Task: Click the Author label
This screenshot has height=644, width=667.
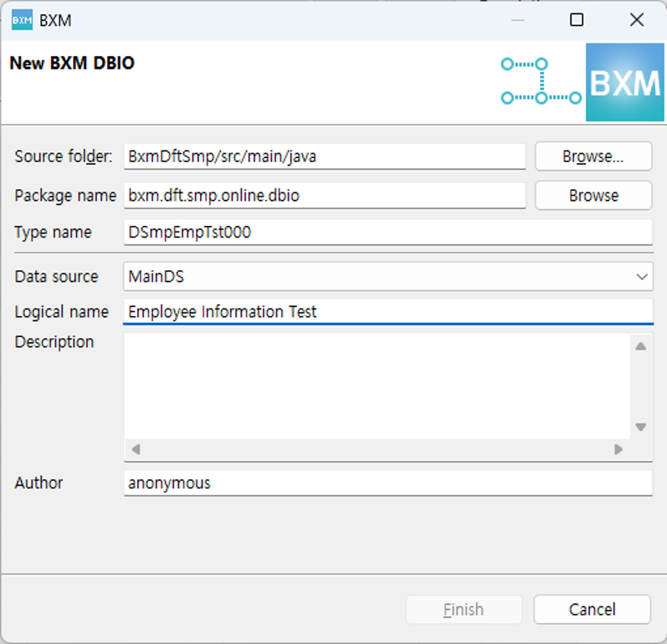Action: [x=38, y=483]
